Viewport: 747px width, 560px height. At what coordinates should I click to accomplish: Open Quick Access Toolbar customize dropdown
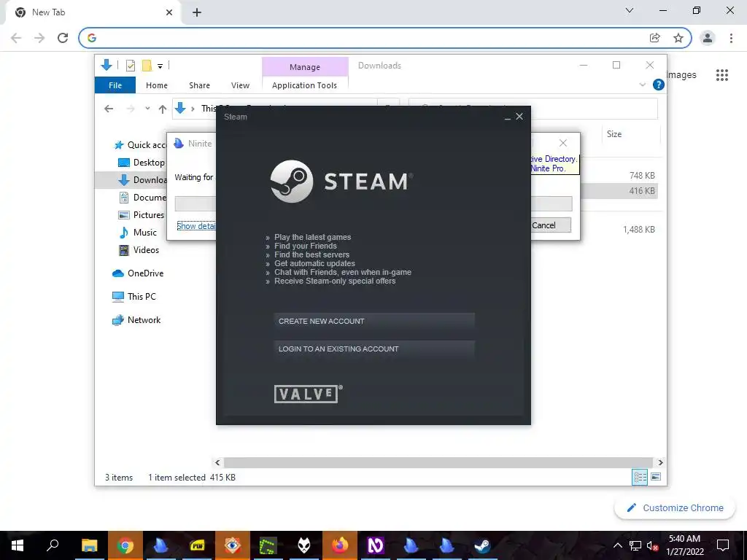[x=160, y=66]
